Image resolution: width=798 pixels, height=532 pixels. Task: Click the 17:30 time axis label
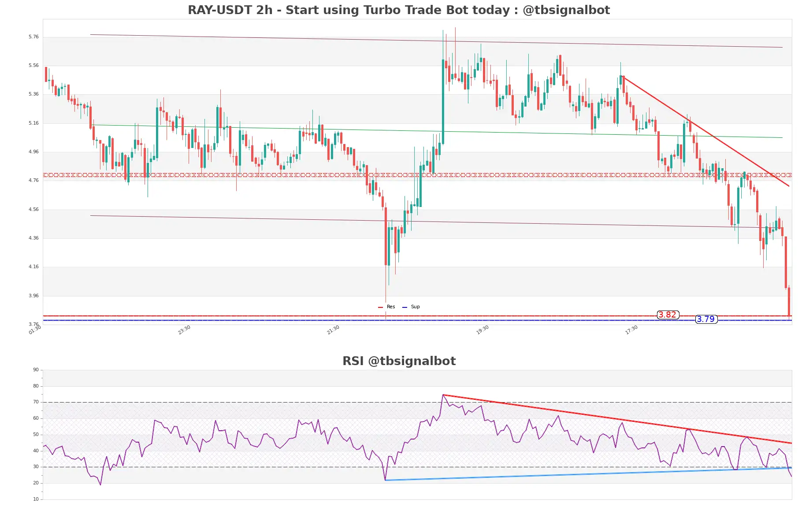pyautogui.click(x=631, y=330)
